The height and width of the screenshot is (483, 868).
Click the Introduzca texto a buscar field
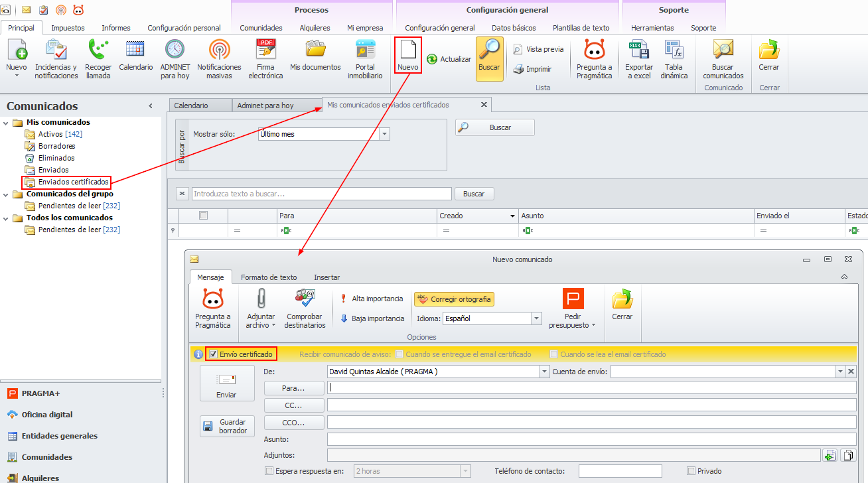pos(322,194)
